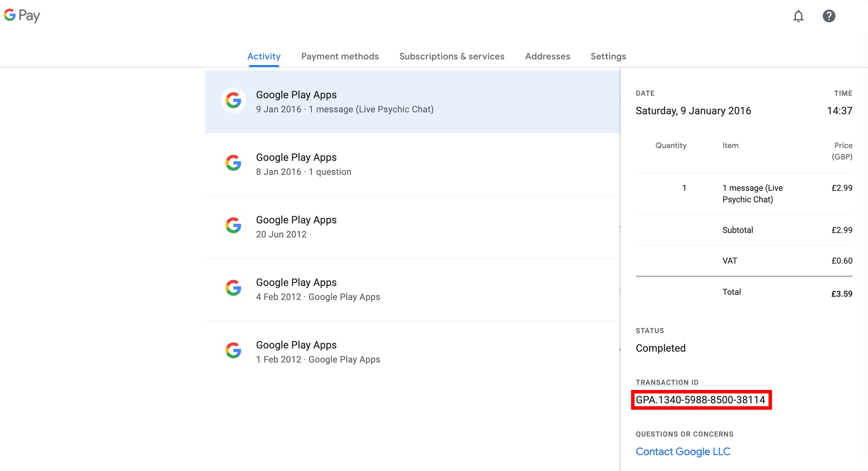Click Google icon on 4 Feb 2012 transaction
Image resolution: width=868 pixels, height=471 pixels.
pyautogui.click(x=233, y=288)
